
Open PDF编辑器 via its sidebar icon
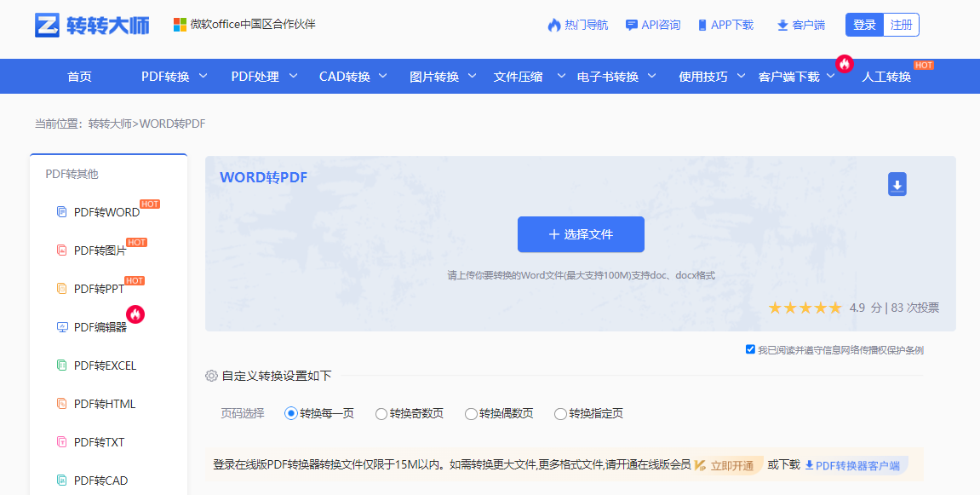[x=62, y=327]
